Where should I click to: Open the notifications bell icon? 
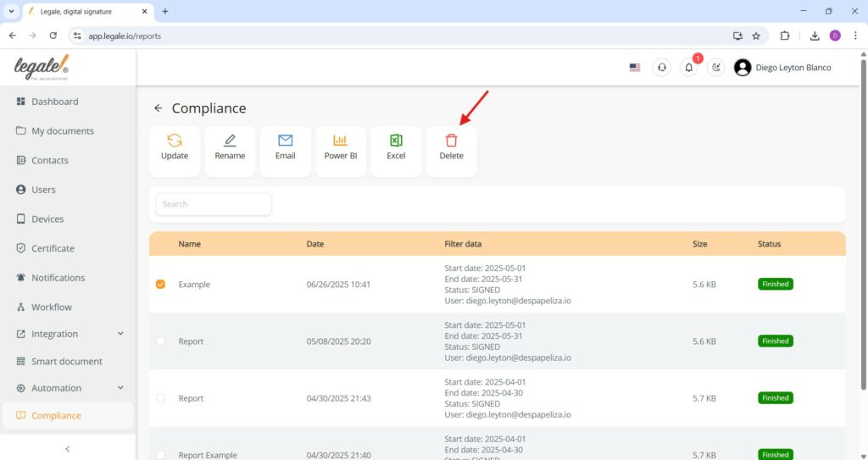click(688, 68)
